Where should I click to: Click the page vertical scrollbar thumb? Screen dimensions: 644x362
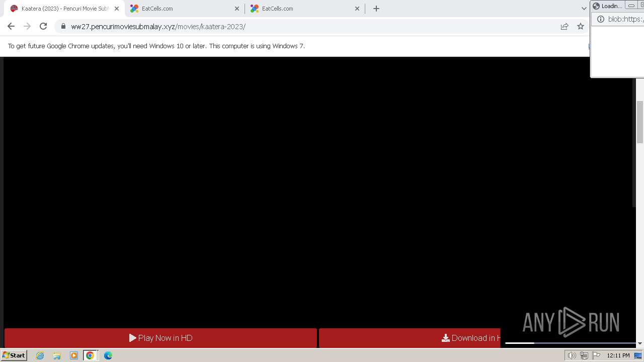coord(640,122)
